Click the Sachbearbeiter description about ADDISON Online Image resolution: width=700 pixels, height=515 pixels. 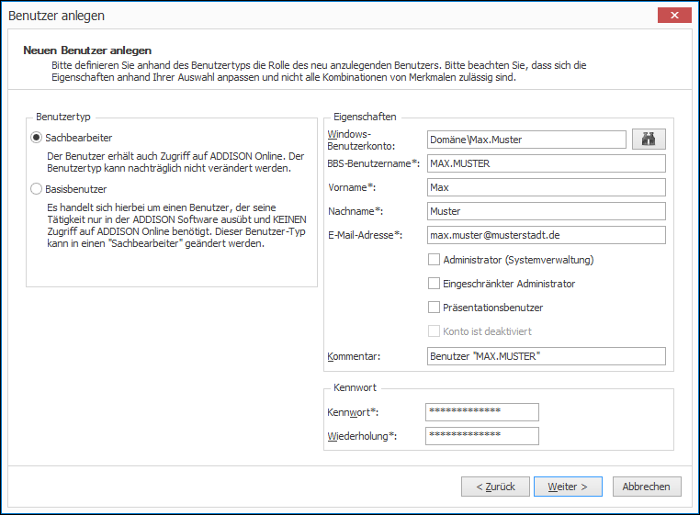175,162
